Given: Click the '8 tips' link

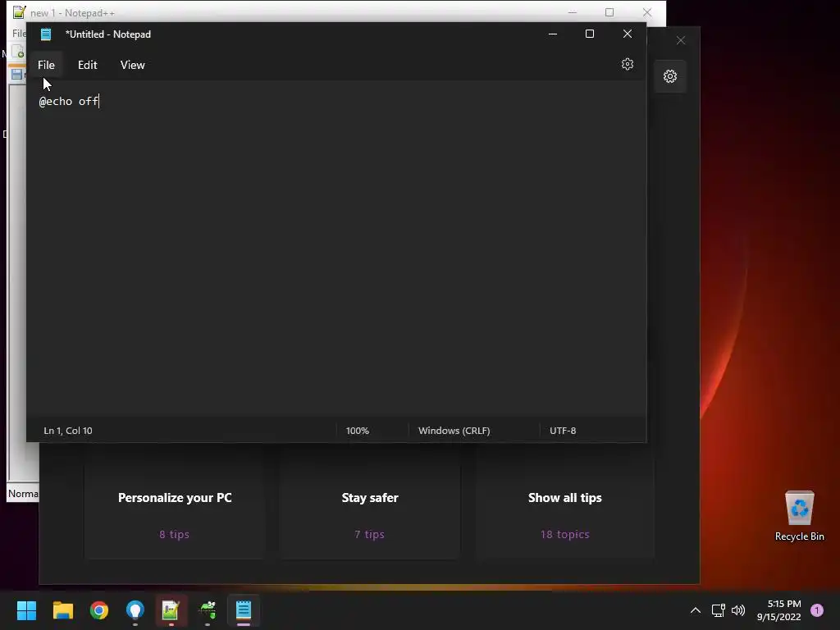Looking at the screenshot, I should [x=174, y=534].
